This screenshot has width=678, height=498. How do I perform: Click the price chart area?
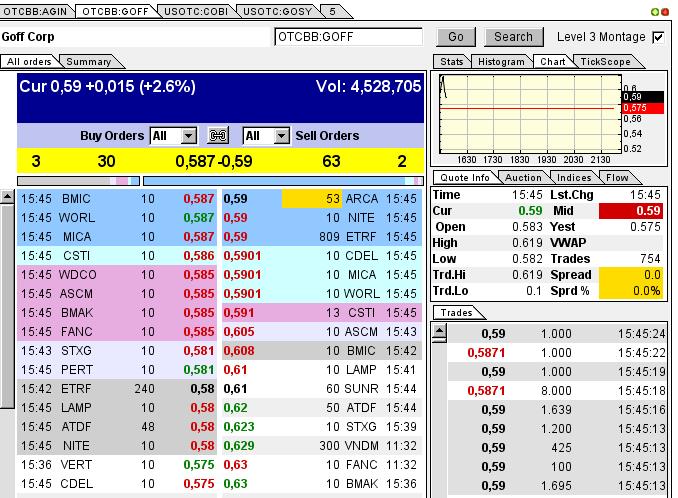coord(531,114)
